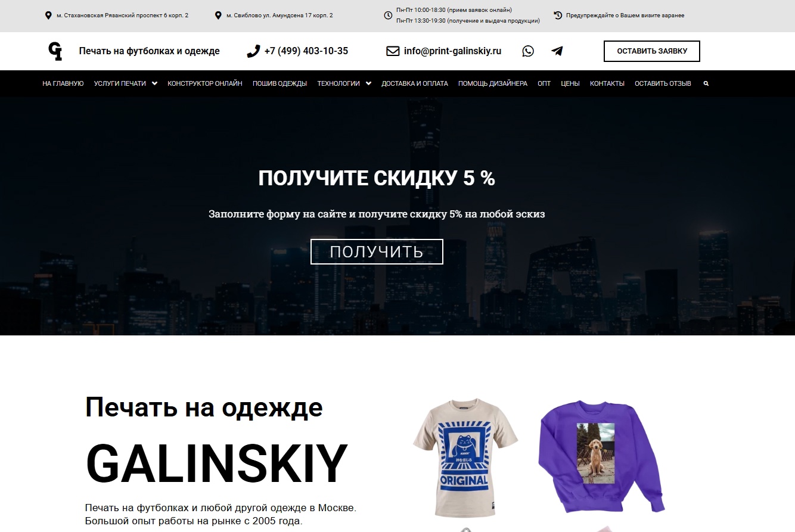Image resolution: width=795 pixels, height=532 pixels.
Task: Expand the Услуги печати dropdown arrow
Action: pyautogui.click(x=154, y=83)
